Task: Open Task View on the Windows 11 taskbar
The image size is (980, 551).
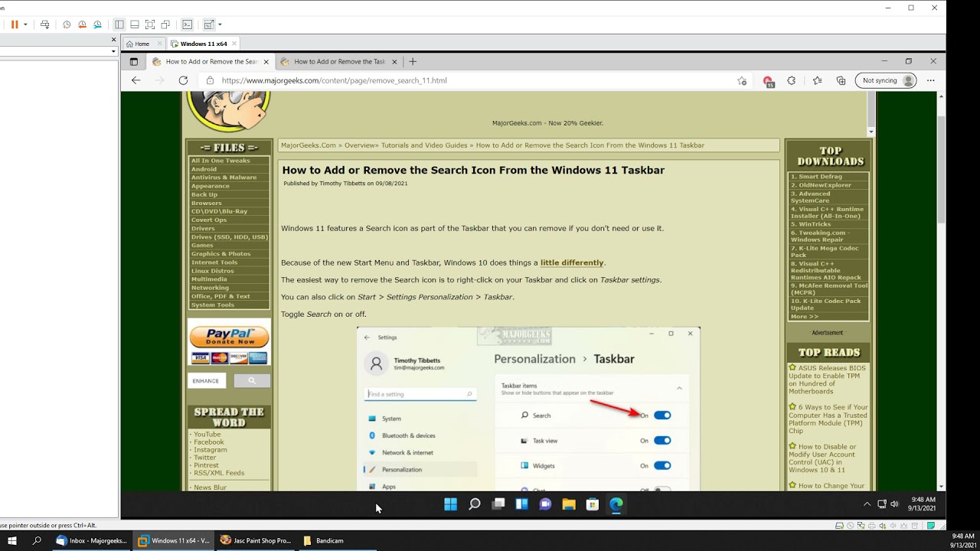Action: (498, 504)
